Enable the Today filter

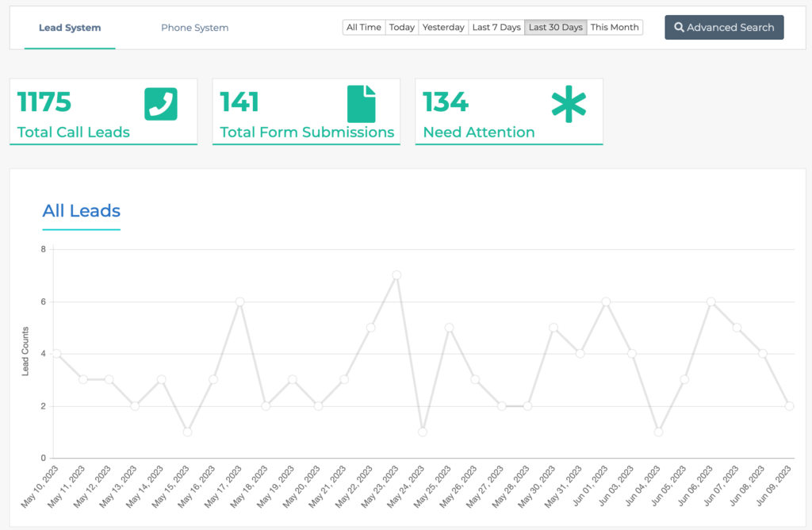click(401, 26)
